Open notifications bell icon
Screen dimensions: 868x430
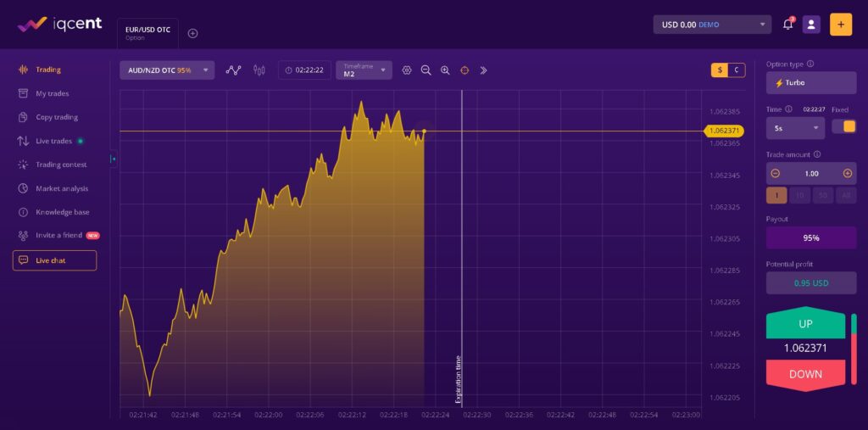788,25
